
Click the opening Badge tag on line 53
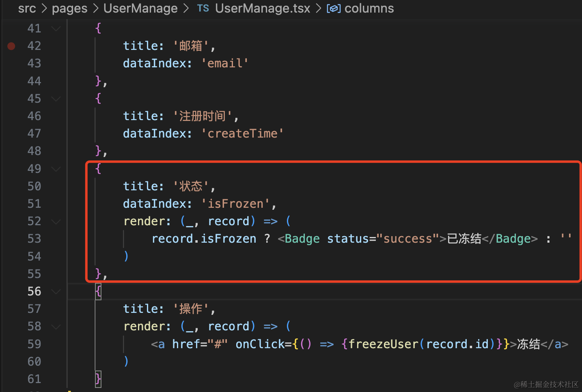(302, 239)
